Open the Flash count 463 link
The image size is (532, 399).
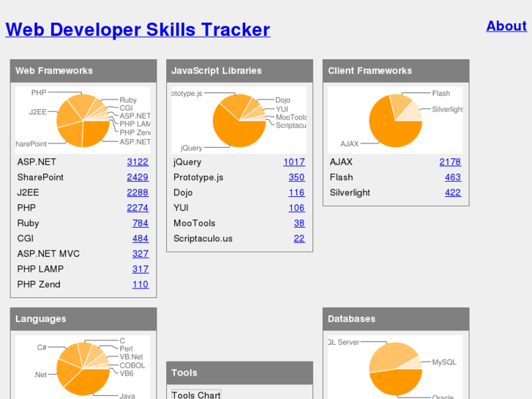(453, 177)
